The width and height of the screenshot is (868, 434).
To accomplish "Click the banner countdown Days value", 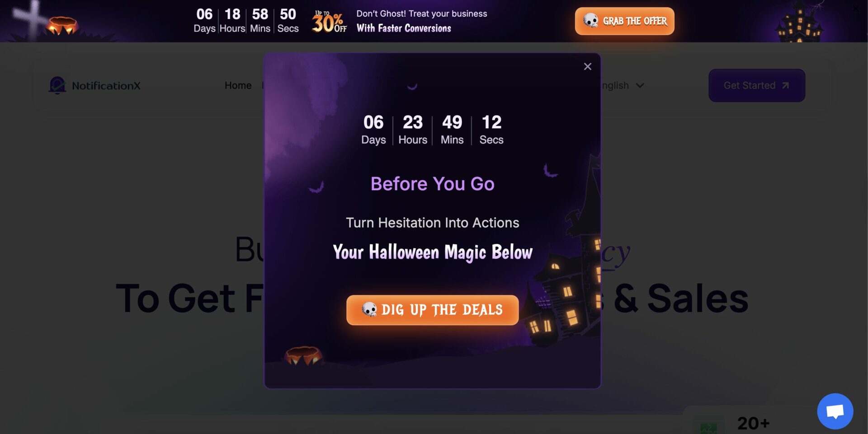I will [x=204, y=14].
